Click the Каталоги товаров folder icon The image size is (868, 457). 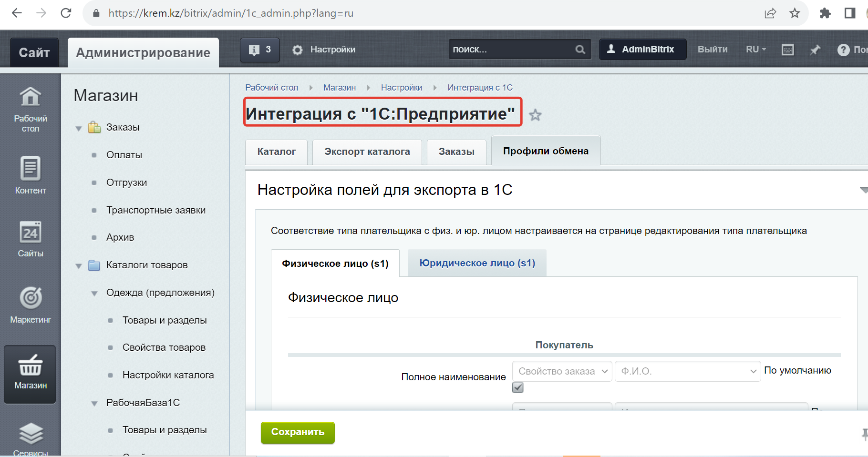click(x=94, y=265)
